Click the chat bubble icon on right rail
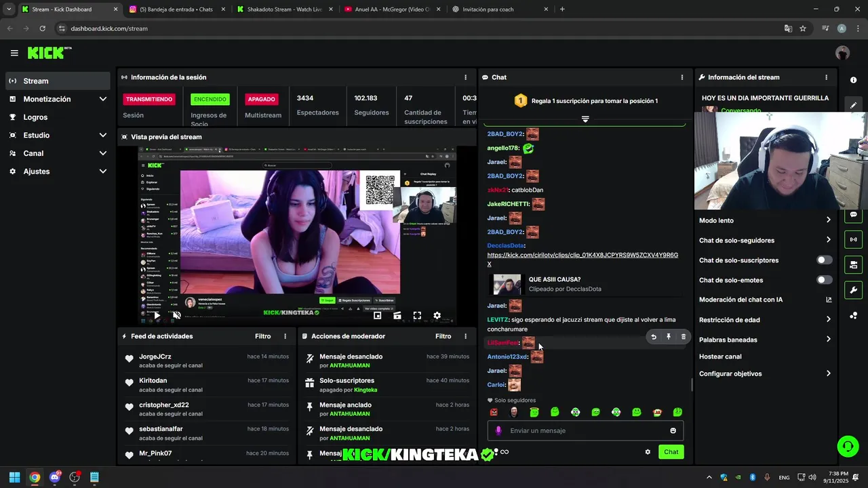Screen dimensions: 868x488 (853, 215)
